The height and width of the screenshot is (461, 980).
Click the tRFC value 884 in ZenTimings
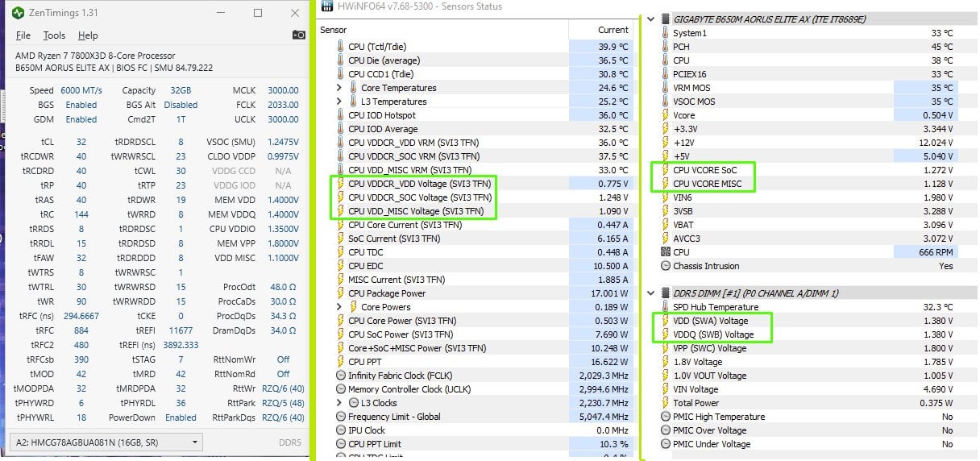coord(81,330)
